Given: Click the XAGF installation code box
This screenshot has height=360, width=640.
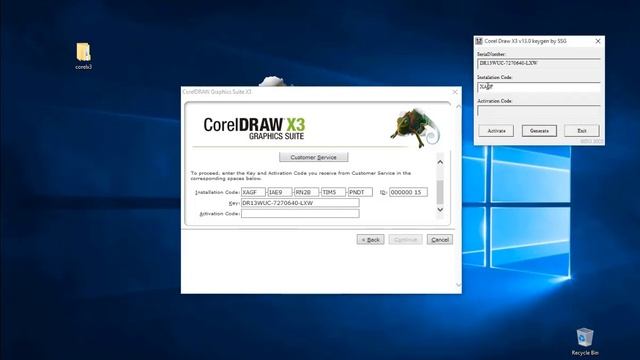Looking at the screenshot, I should coord(253,192).
